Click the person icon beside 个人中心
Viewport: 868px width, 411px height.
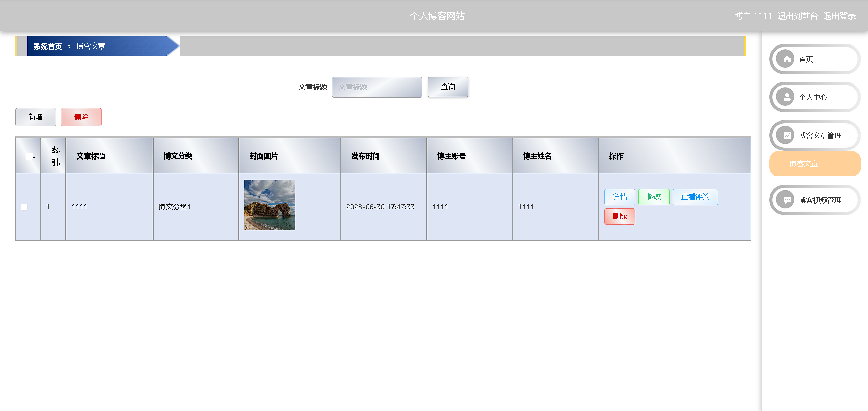tap(787, 97)
